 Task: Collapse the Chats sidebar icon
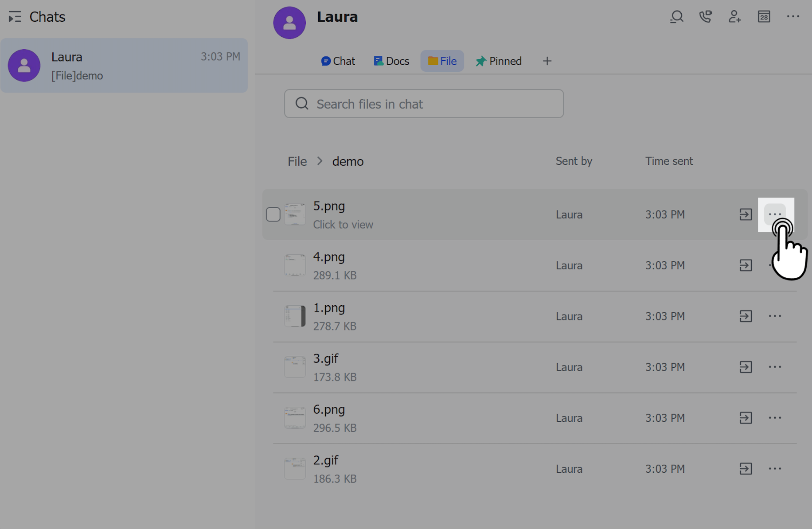[15, 17]
